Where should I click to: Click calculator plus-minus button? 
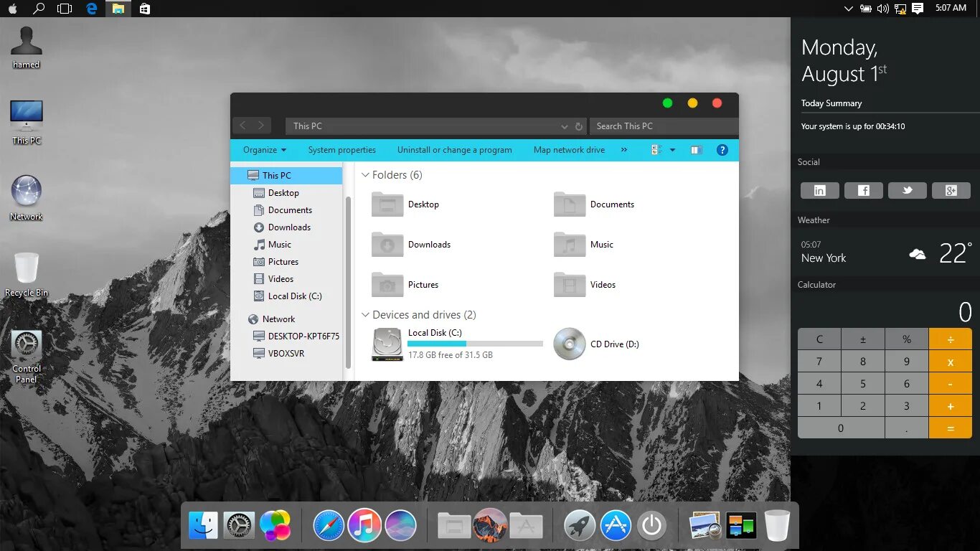(863, 339)
